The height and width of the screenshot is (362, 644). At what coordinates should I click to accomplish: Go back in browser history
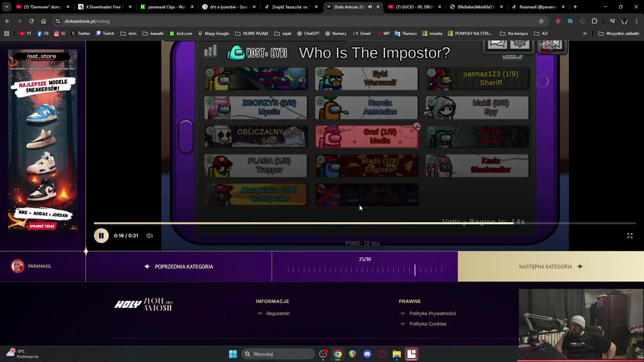coord(7,21)
